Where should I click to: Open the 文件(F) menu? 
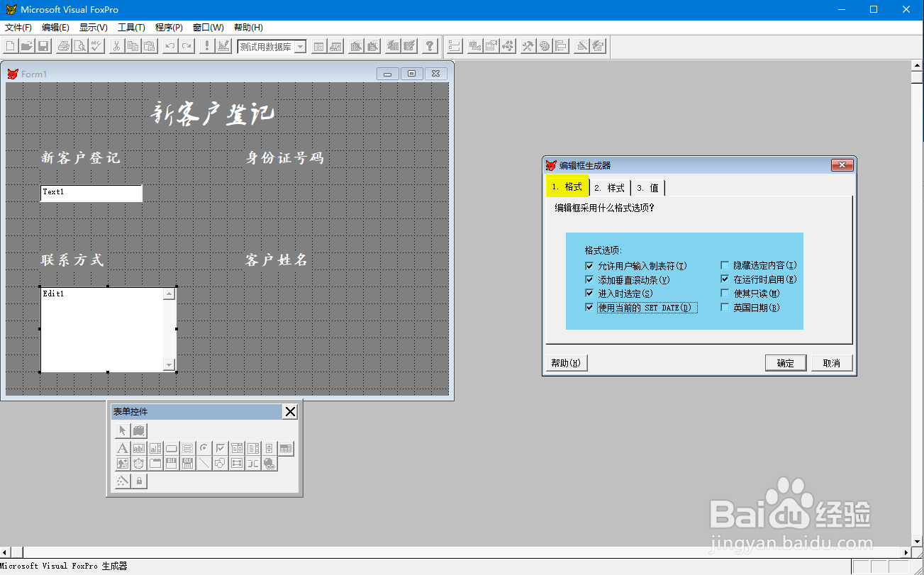point(18,28)
